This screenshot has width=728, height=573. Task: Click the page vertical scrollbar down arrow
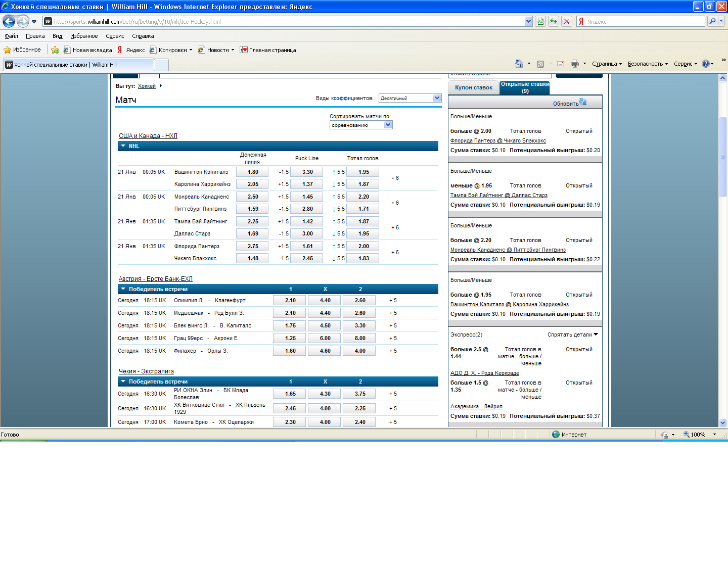tap(722, 422)
